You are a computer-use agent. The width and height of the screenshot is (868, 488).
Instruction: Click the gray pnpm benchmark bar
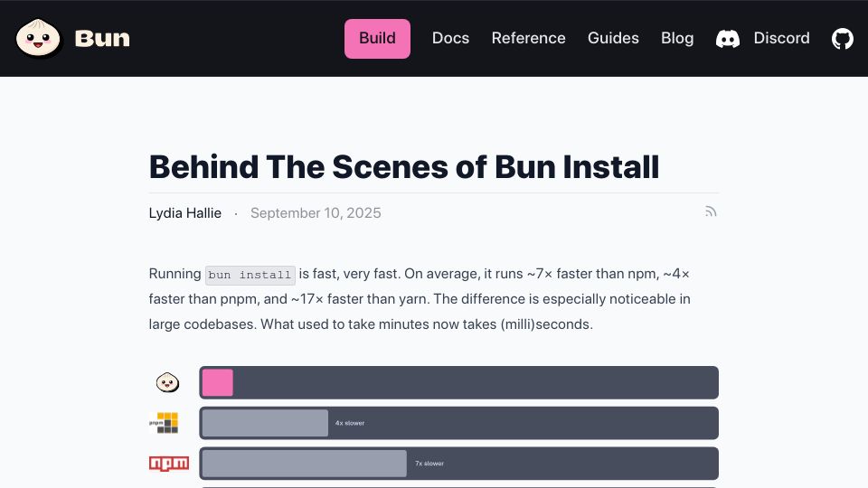(x=265, y=423)
